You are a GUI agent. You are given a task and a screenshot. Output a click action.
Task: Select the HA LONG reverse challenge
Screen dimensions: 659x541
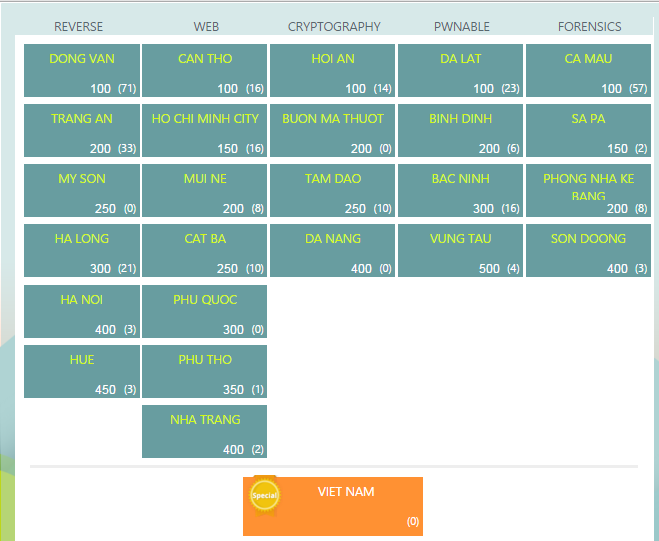pos(82,251)
